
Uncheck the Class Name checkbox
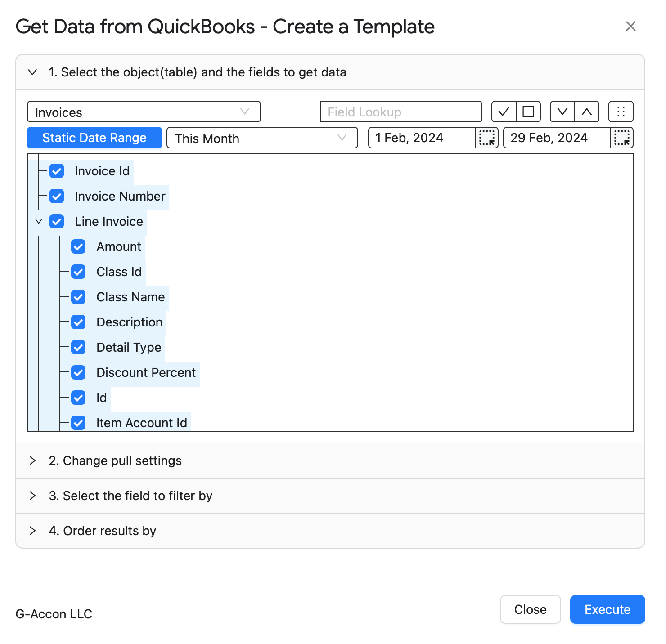pyautogui.click(x=78, y=297)
